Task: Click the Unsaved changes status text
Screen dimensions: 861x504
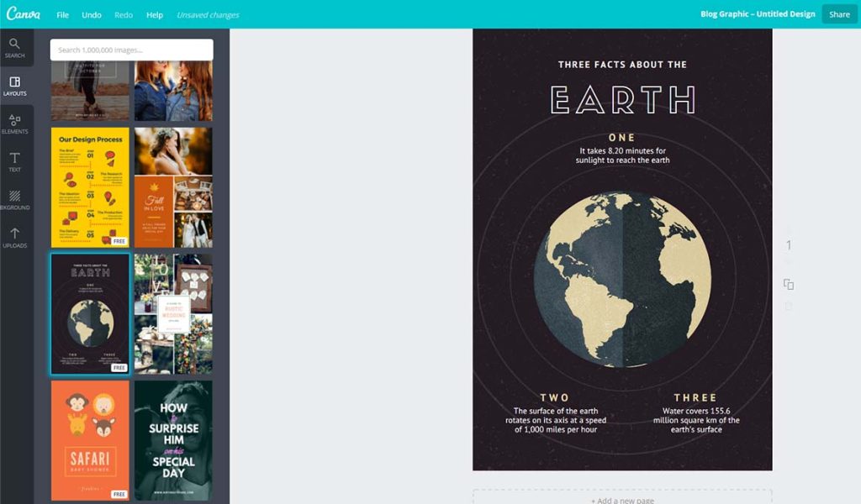Action: coord(208,15)
